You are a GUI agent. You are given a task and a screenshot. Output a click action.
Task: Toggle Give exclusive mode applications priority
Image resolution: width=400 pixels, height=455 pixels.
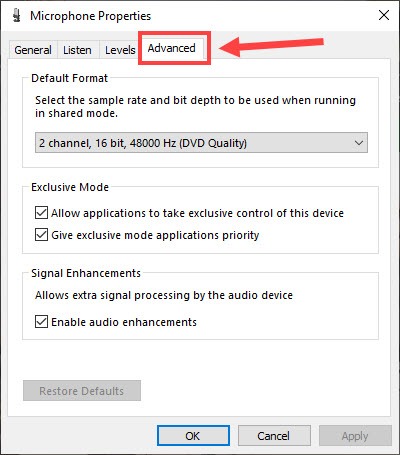pos(41,235)
